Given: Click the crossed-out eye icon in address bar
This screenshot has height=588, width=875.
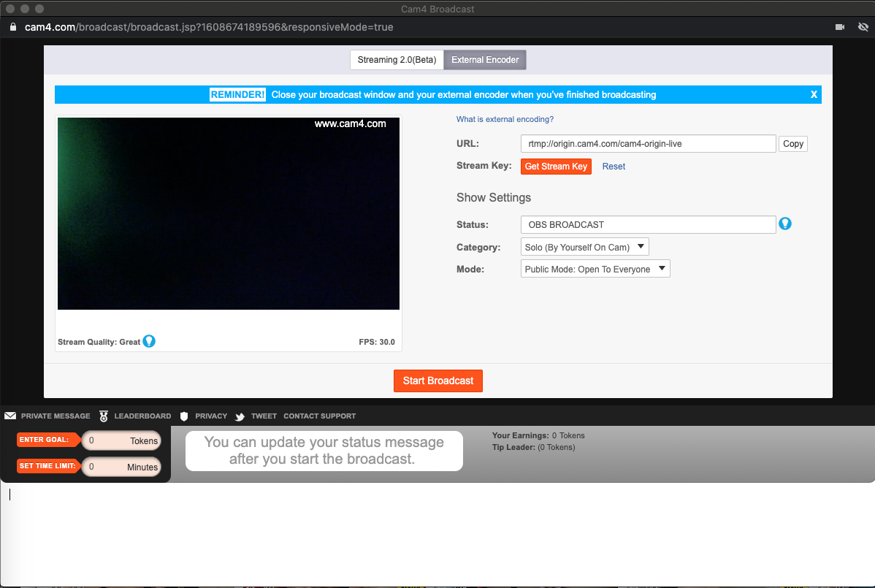Looking at the screenshot, I should (x=863, y=27).
